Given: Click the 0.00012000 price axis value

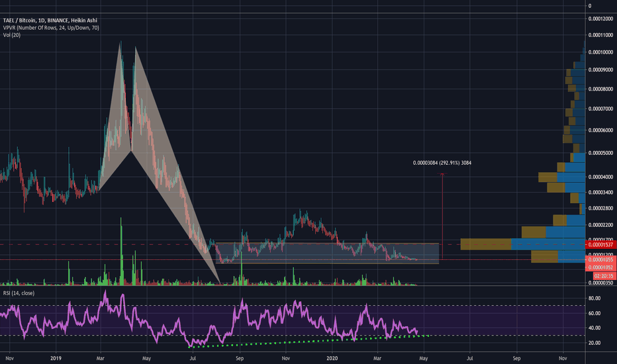Looking at the screenshot, I should (601, 19).
